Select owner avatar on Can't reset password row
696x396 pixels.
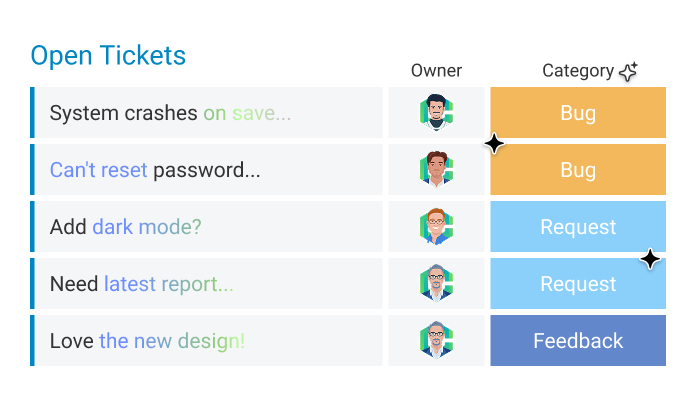point(436,169)
